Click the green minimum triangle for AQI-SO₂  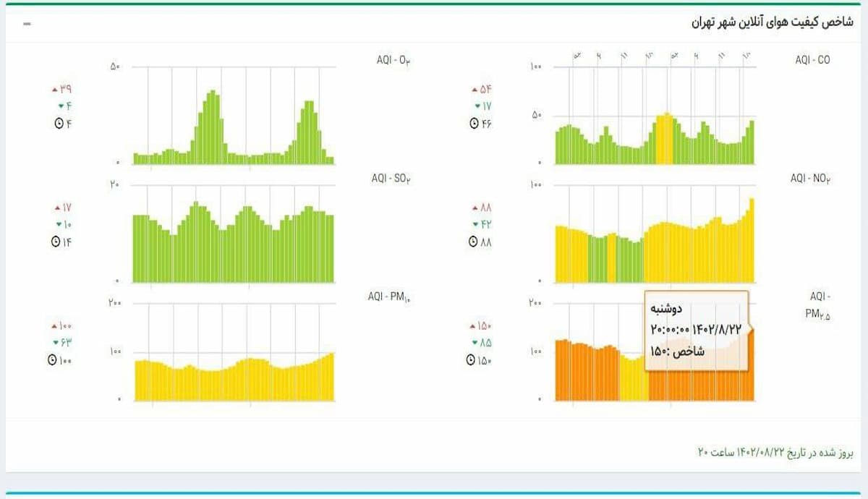click(x=56, y=225)
